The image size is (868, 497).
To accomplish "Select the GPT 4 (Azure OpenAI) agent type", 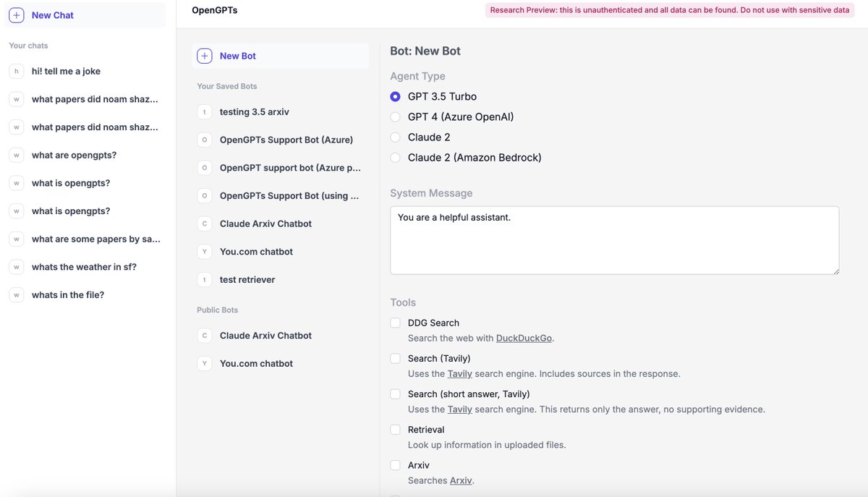I will pos(395,116).
